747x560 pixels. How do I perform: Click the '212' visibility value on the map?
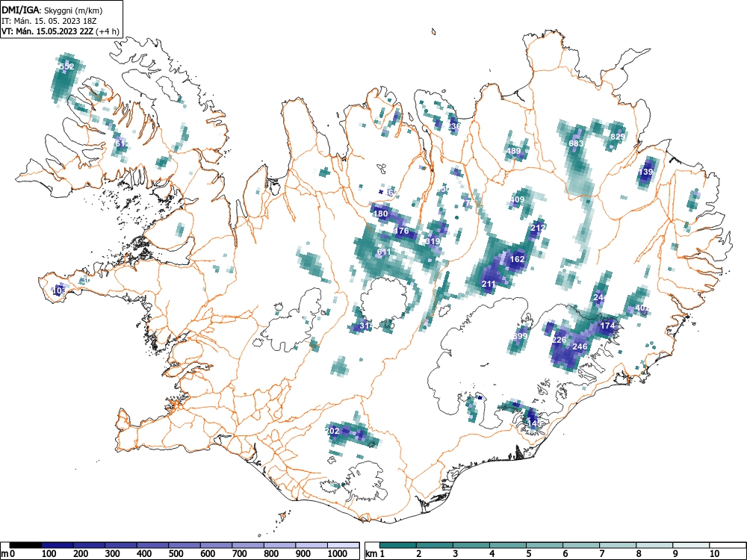tap(538, 228)
